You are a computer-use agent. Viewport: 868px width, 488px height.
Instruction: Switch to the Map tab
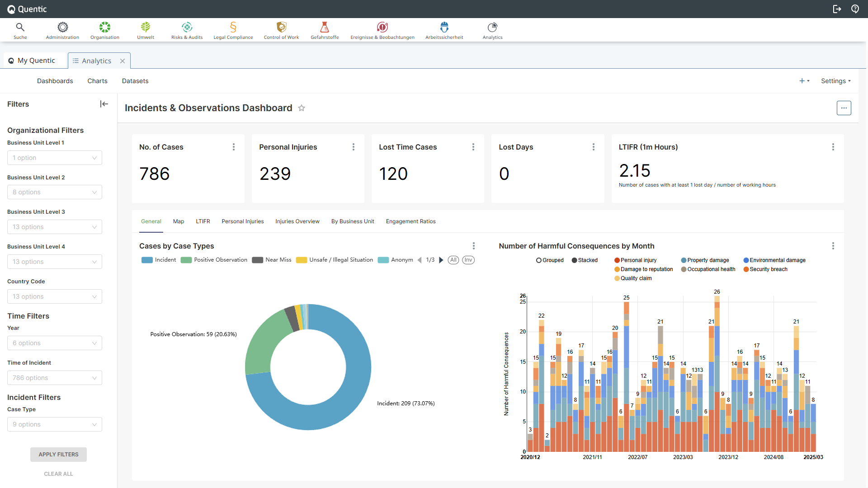coord(179,221)
